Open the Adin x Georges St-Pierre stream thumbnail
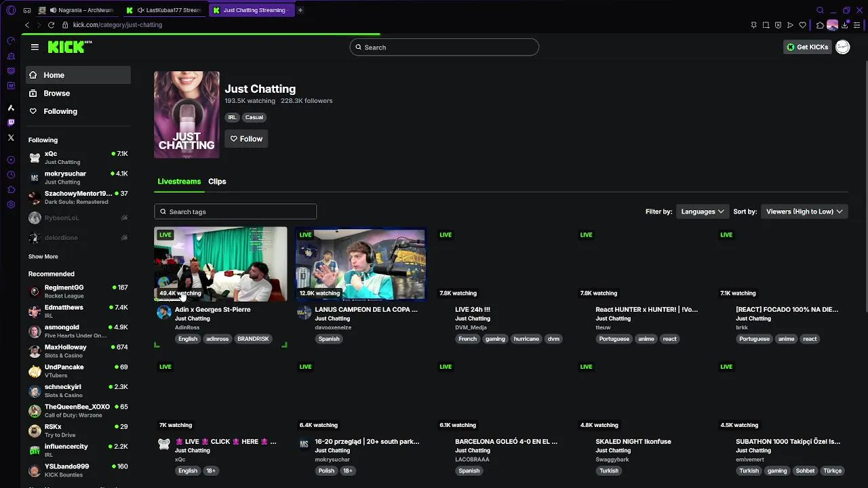The width and height of the screenshot is (868, 488). 220,264
